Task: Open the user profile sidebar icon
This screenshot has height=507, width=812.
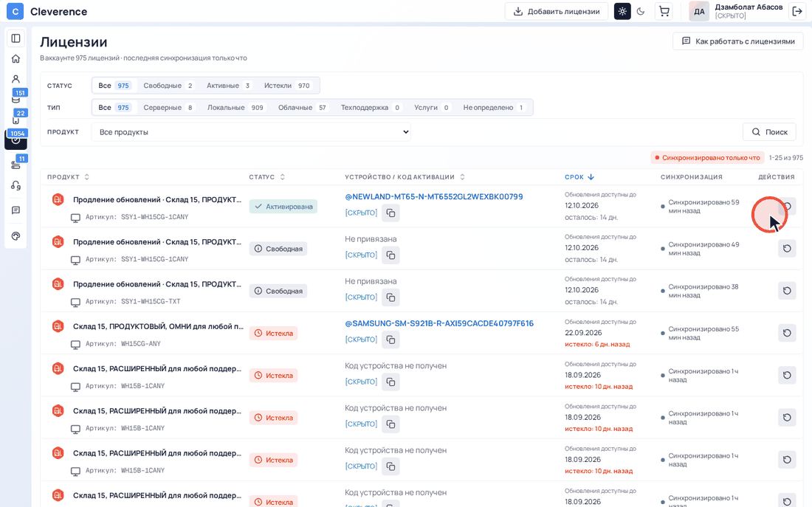Action: tap(16, 79)
